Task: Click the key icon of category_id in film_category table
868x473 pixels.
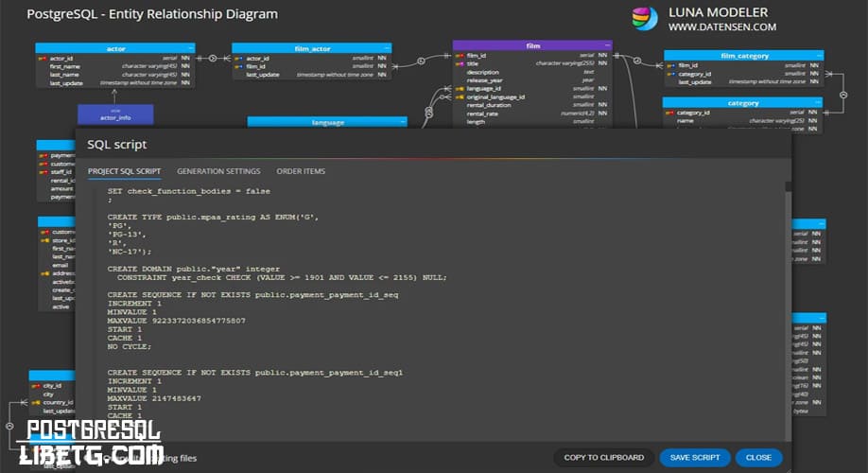Action: pyautogui.click(x=671, y=74)
